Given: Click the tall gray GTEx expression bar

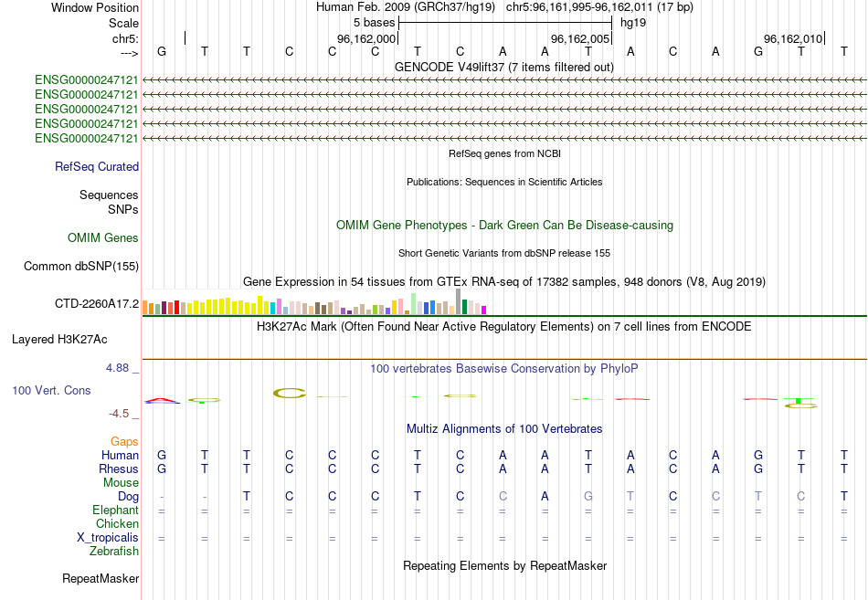Looking at the screenshot, I should tap(458, 301).
